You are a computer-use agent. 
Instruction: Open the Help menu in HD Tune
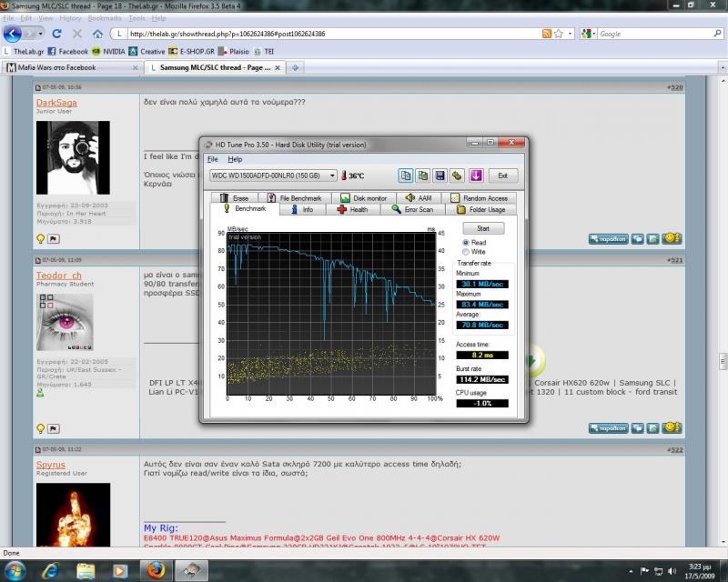tap(235, 159)
